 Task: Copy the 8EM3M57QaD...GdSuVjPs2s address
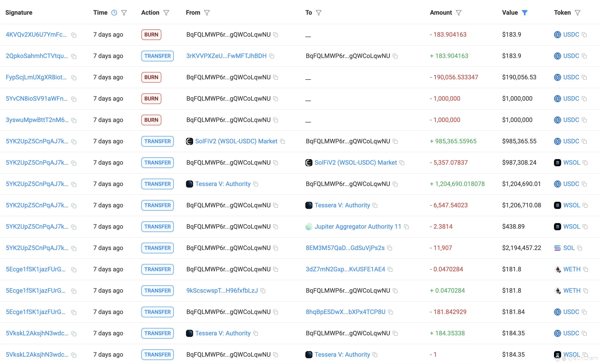390,248
